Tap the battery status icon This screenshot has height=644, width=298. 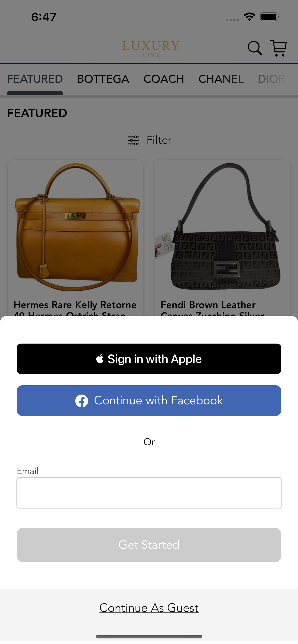tap(269, 17)
